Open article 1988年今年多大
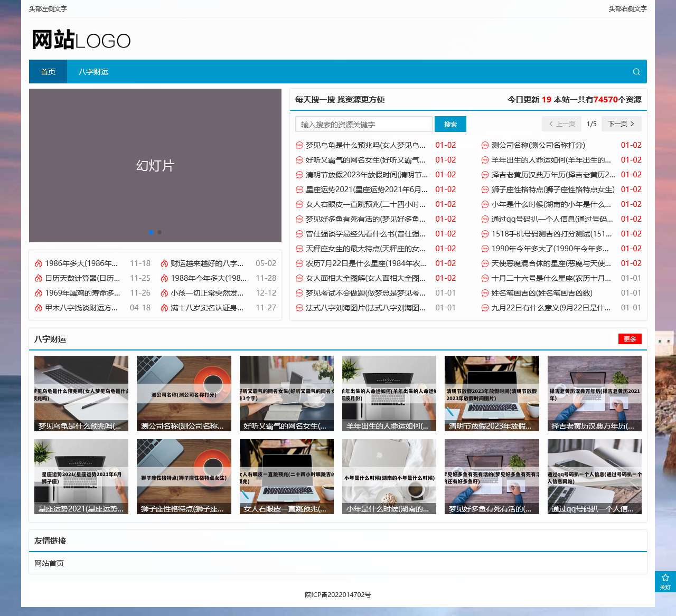 [x=209, y=278]
